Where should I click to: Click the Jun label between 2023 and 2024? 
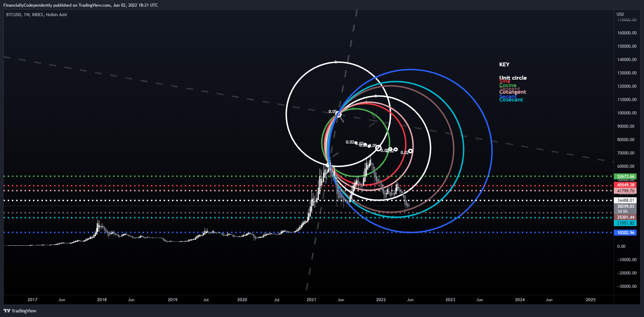480,300
